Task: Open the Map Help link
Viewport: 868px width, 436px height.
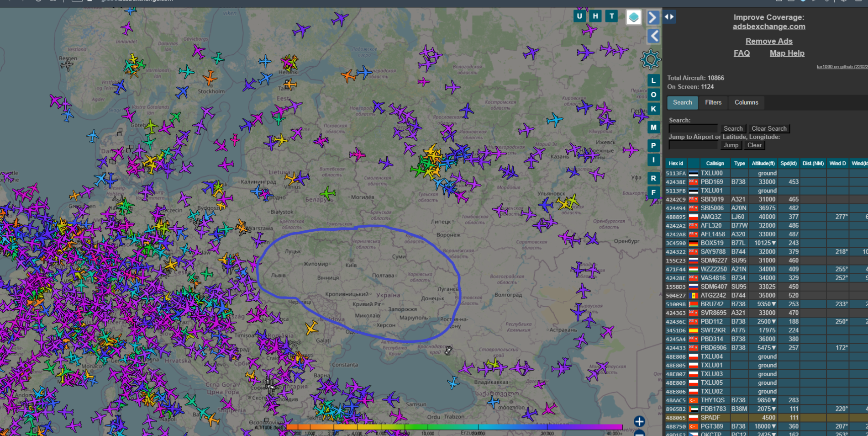Action: [x=787, y=53]
